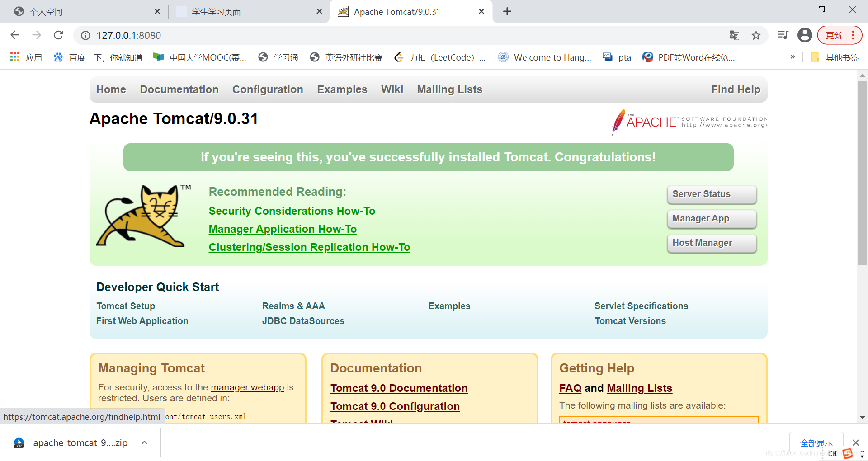
Task: Open the First Web Application link
Action: pyautogui.click(x=142, y=321)
